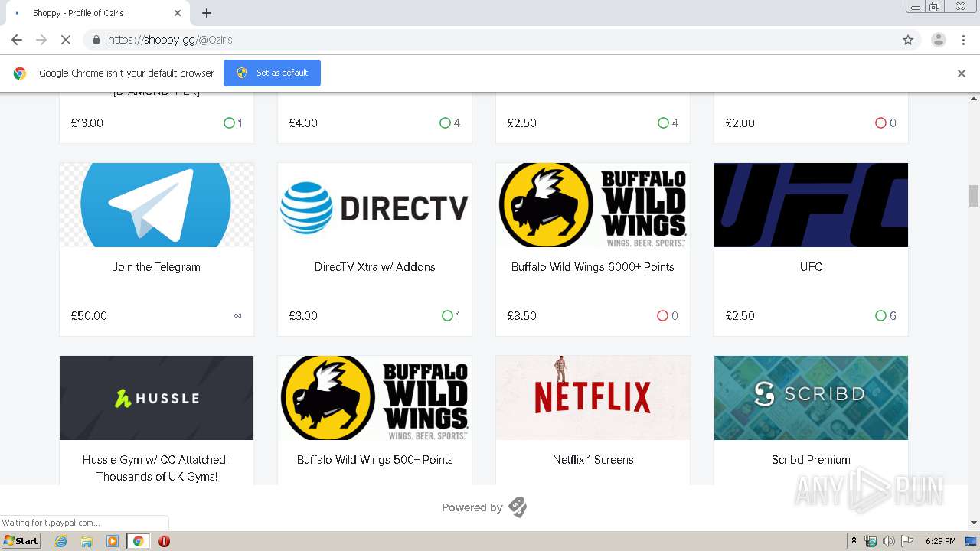This screenshot has width=980, height=551.
Task: Click the scrollbar down arrow
Action: (974, 523)
